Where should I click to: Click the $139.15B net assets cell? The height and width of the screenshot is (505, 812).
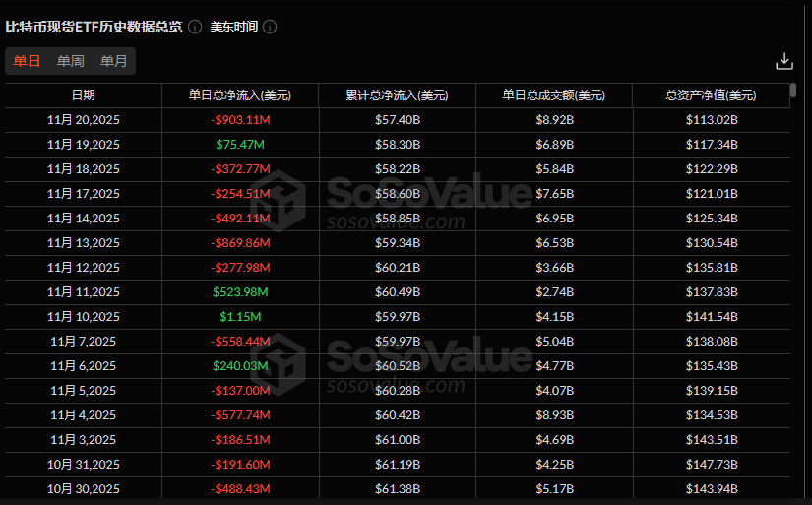pos(712,391)
